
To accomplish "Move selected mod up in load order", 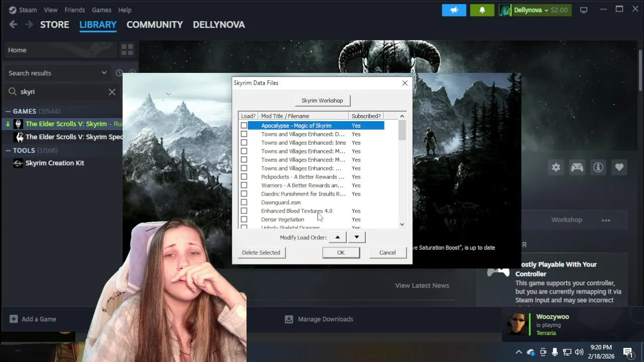I will pos(338,237).
